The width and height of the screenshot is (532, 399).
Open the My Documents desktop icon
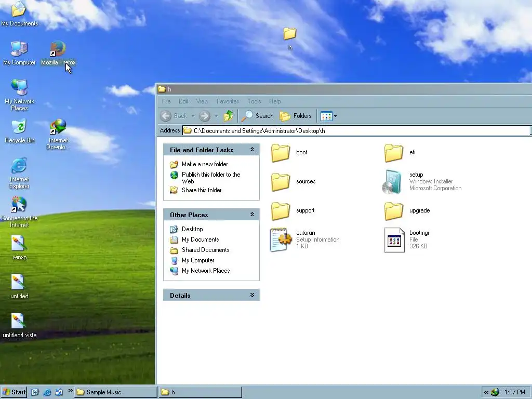click(19, 14)
